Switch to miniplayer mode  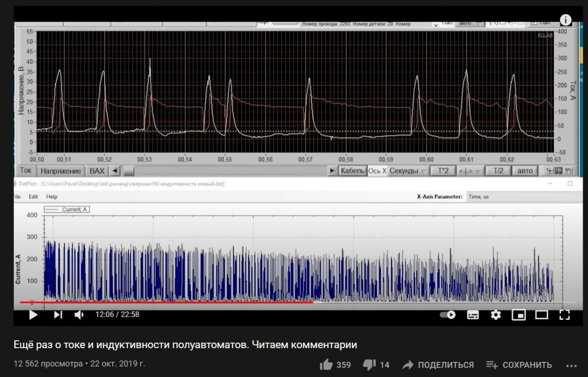pyautogui.click(x=518, y=315)
